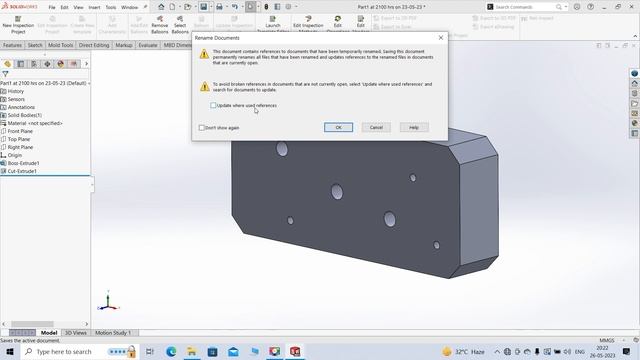Switch to the Sketch ribbon tab
Screen dimensions: 640x360
tap(35, 45)
